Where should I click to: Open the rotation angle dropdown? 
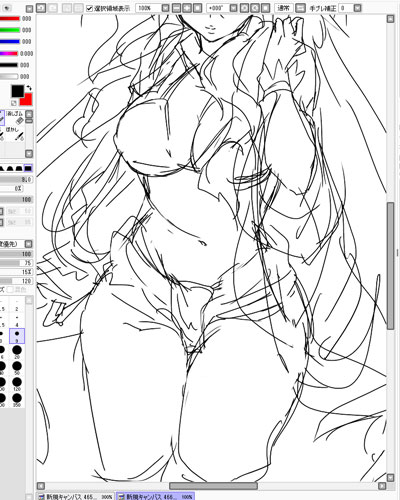(x=233, y=8)
